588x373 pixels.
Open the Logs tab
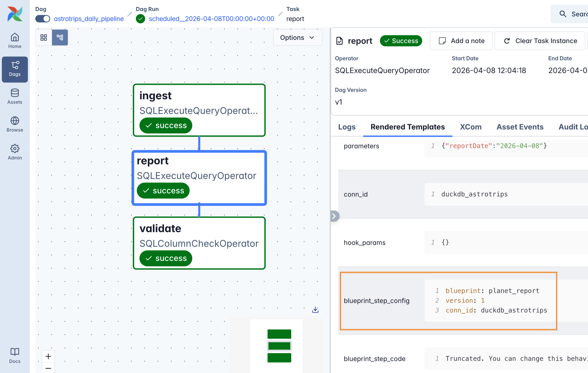coord(346,127)
